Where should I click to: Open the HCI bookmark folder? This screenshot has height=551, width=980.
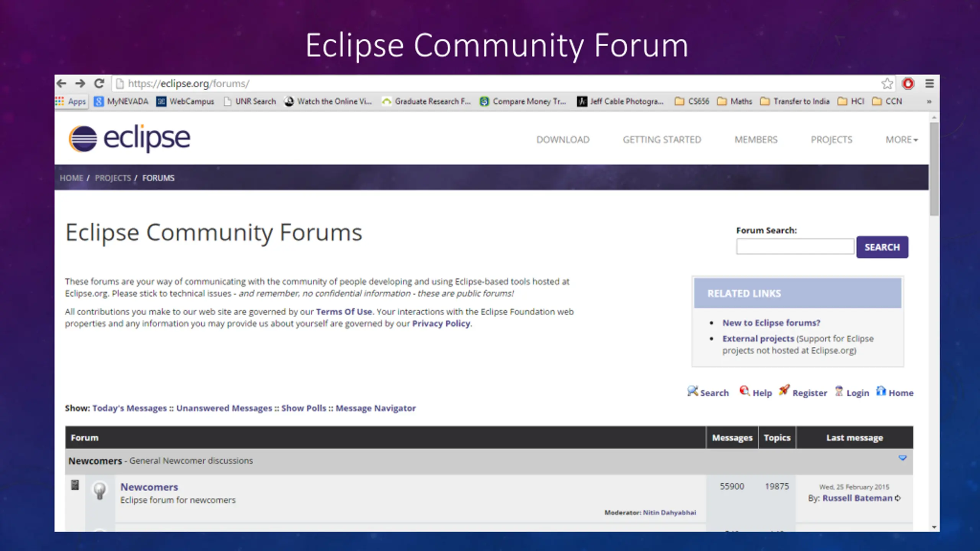851,101
